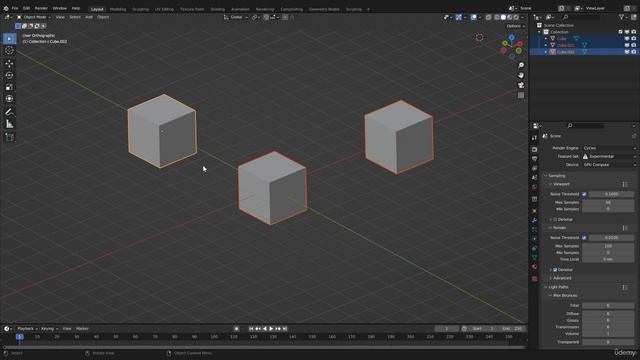The image size is (640, 360).
Task: Open the Edit menu
Action: coord(26,8)
